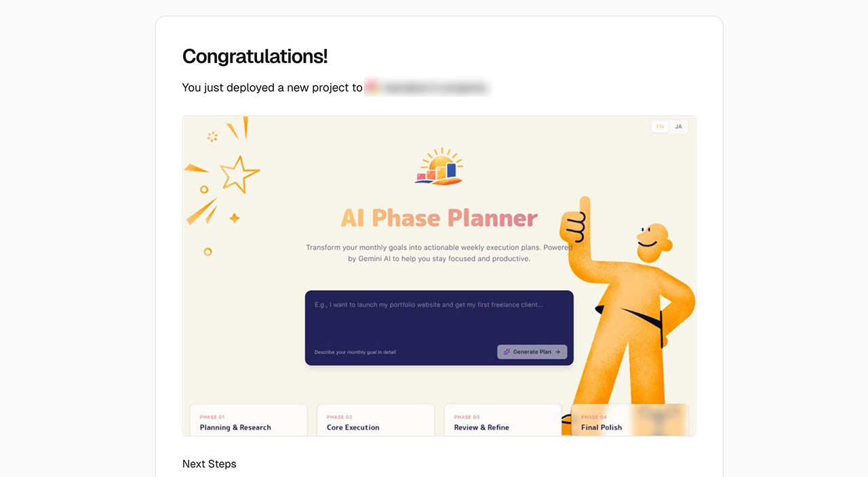The width and height of the screenshot is (868, 477).
Task: Open the blurred deployed project team link
Action: (x=427, y=87)
